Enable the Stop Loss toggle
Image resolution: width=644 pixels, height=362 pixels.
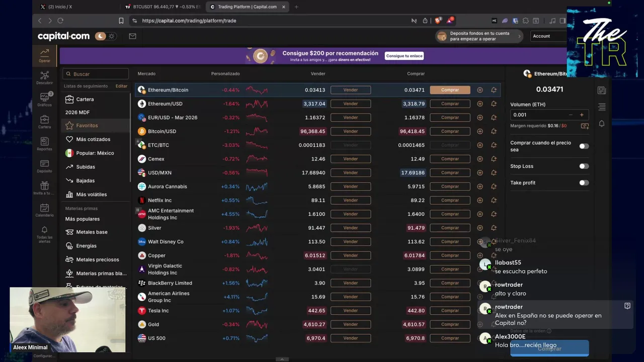584,166
